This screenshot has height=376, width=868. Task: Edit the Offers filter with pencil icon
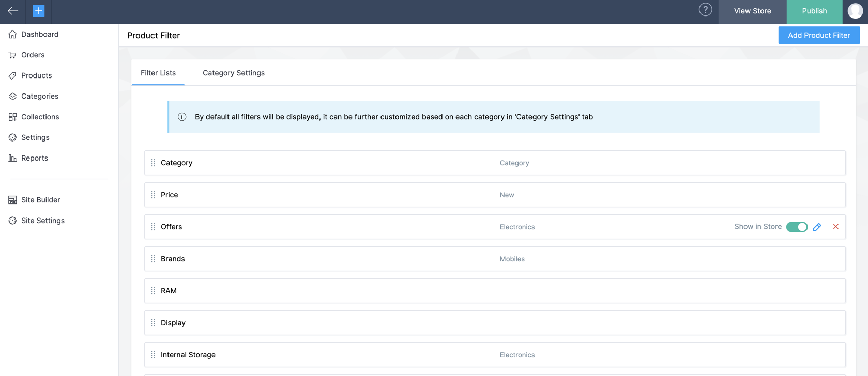[x=817, y=227]
